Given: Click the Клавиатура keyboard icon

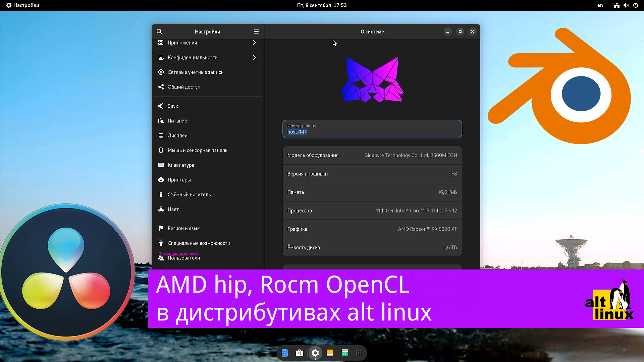Looking at the screenshot, I should [161, 165].
